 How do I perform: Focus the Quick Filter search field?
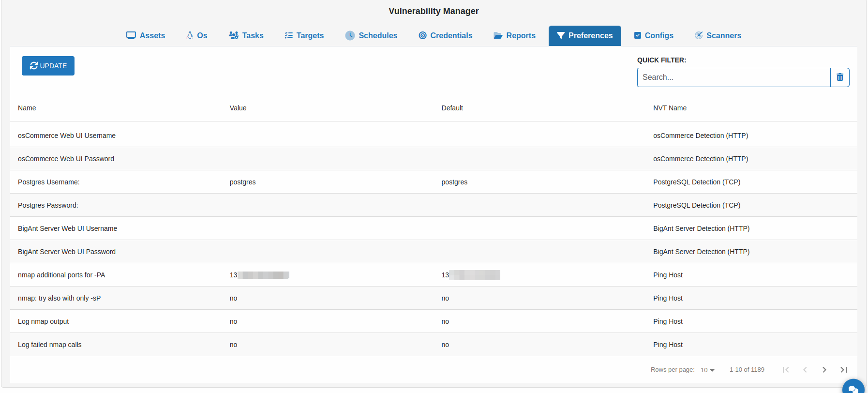click(733, 77)
